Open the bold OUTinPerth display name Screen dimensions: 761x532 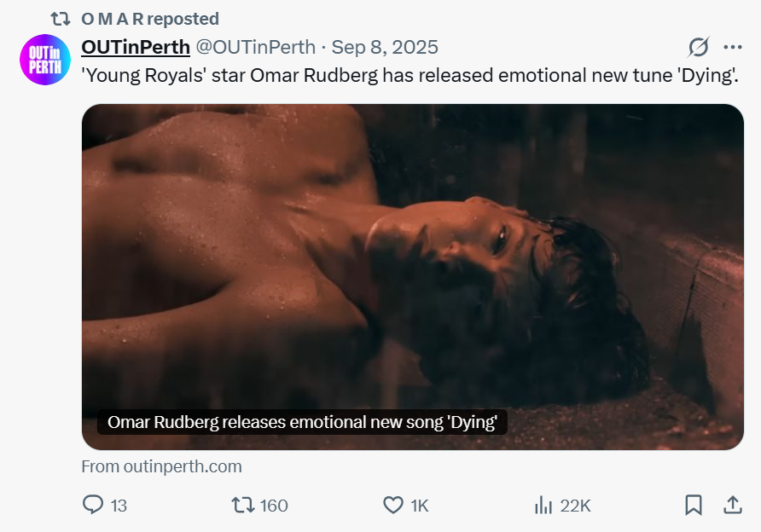(x=135, y=47)
